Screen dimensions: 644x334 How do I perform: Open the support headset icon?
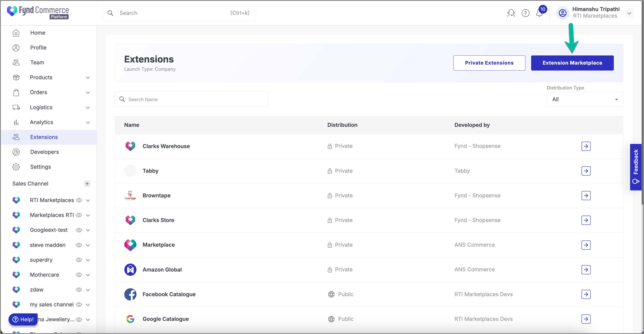511,13
